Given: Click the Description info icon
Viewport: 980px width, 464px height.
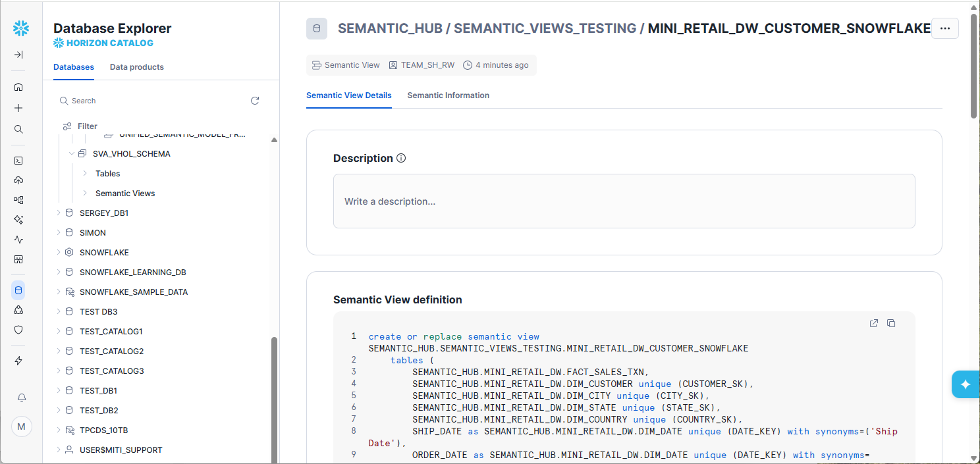Looking at the screenshot, I should (x=402, y=159).
